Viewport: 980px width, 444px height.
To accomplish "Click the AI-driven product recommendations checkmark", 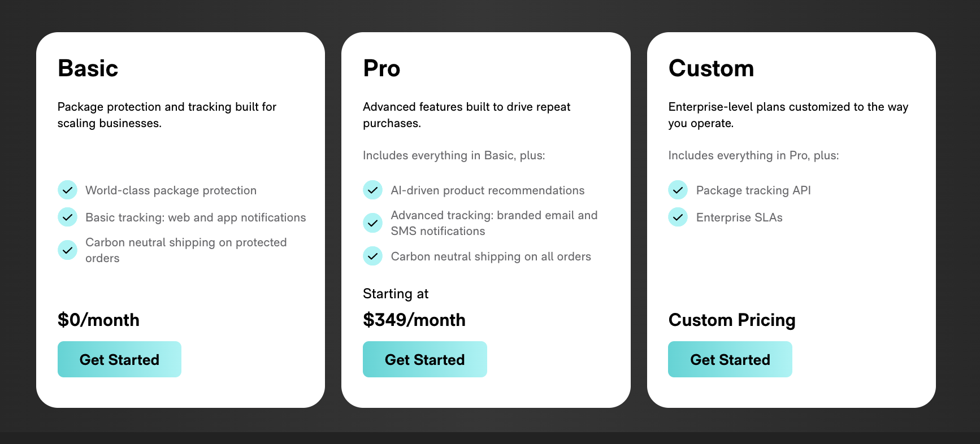I will tap(372, 190).
